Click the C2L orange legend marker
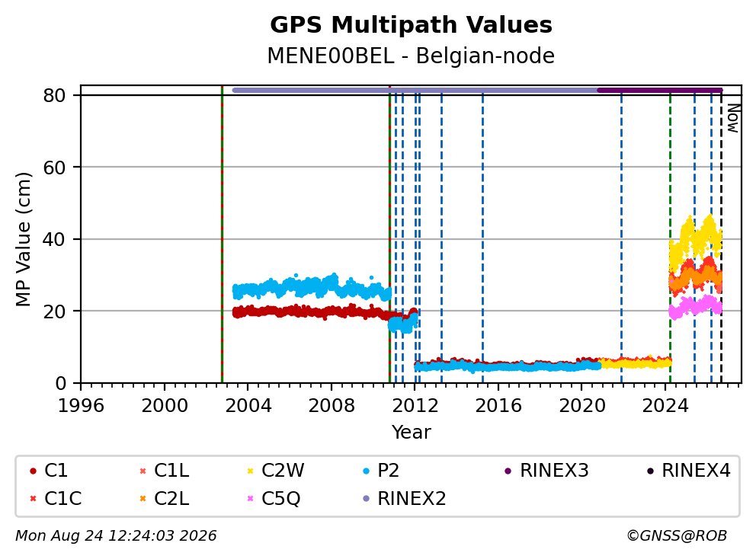 click(x=143, y=498)
